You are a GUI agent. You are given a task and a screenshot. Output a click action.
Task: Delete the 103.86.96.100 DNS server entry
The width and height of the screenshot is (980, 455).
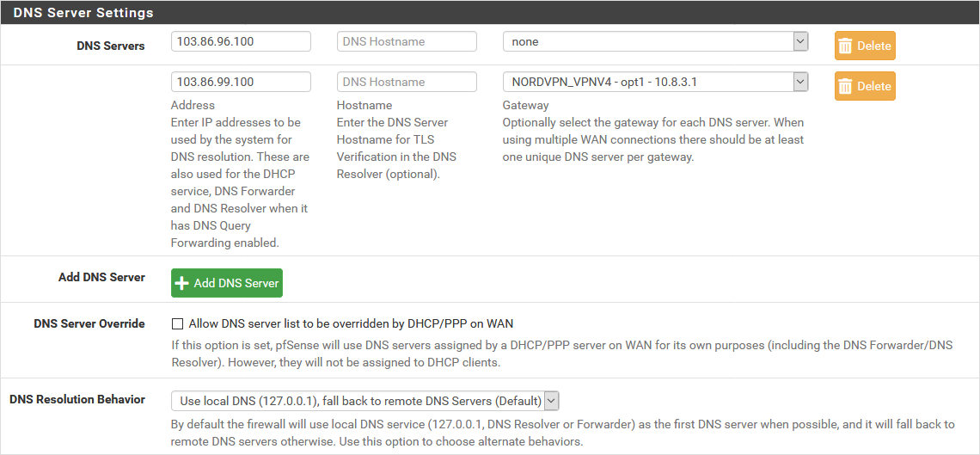point(865,46)
